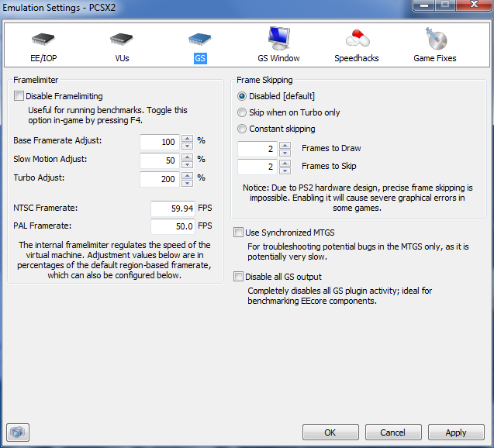494x448 pixels.
Task: Close the Emulation Settings window
Action: [474, 5]
